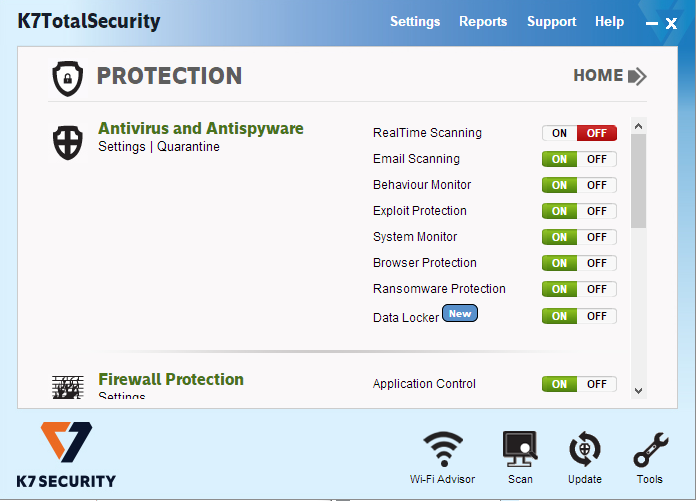
Task: Open the Settings menu
Action: [x=415, y=21]
